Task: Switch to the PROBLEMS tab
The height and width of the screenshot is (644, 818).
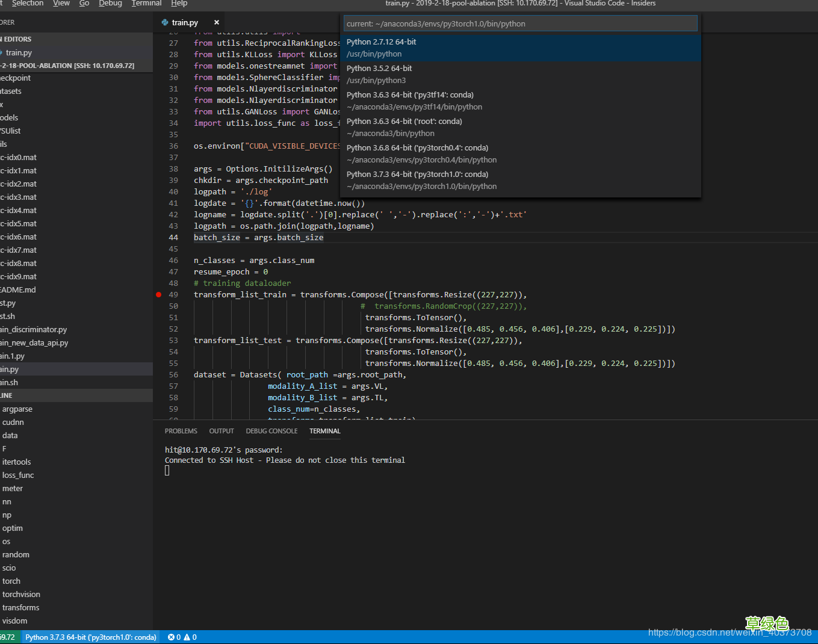Action: pos(181,431)
